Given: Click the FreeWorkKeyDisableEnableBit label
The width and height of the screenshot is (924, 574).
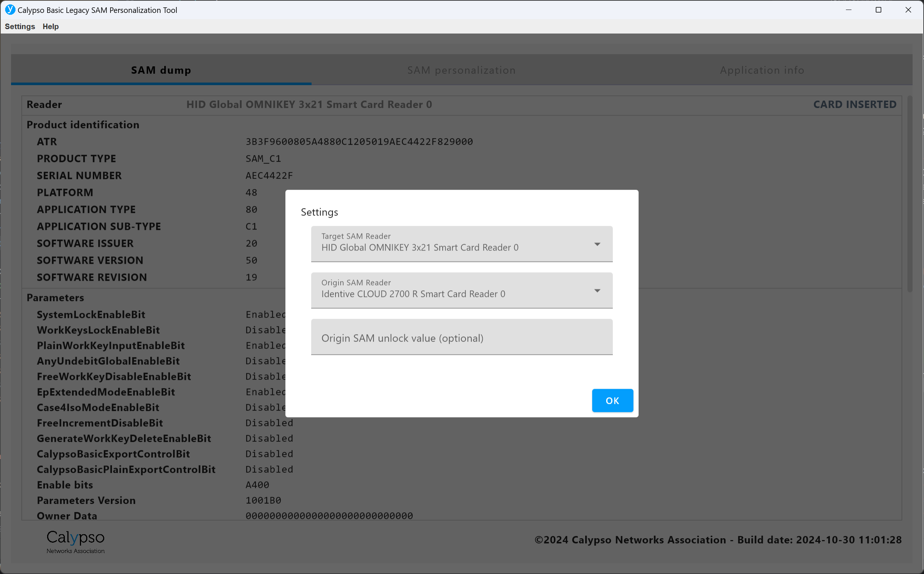Looking at the screenshot, I should (114, 377).
